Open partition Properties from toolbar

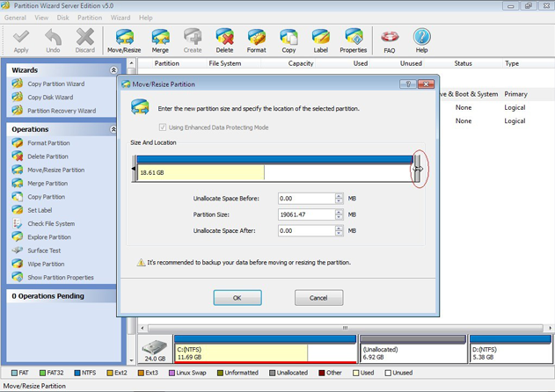click(353, 40)
